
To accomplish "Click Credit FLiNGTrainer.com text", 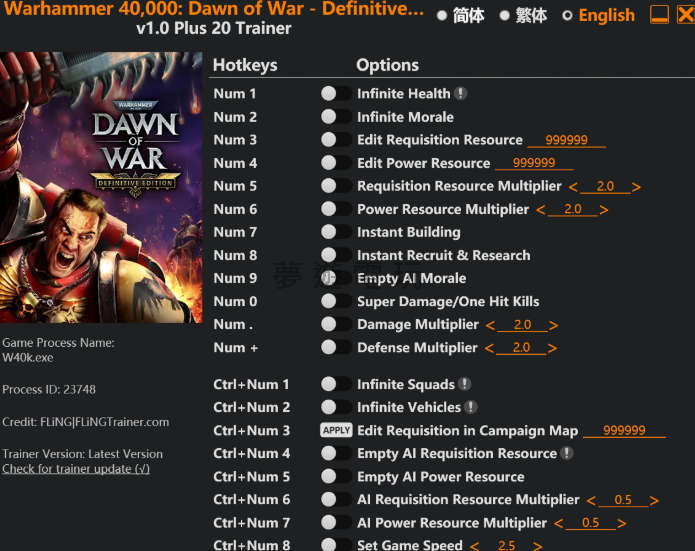I will pyautogui.click(x=86, y=422).
